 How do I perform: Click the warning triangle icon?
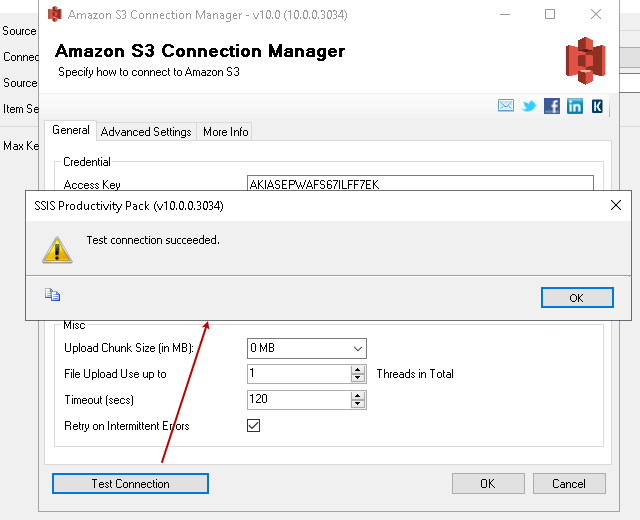(x=57, y=249)
